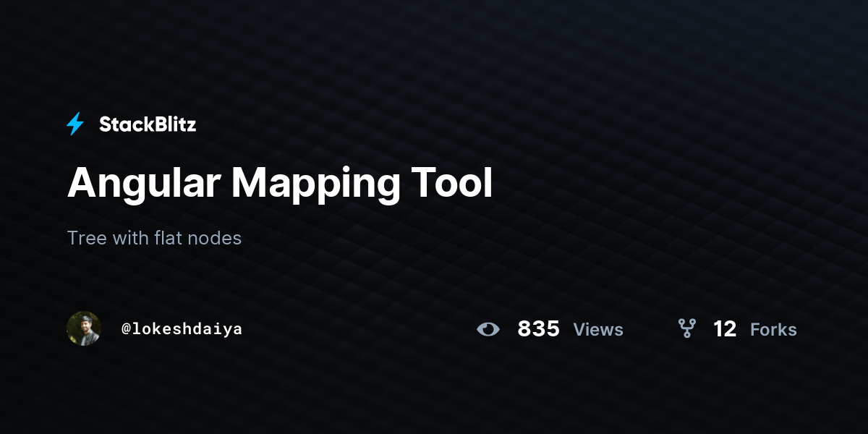
Task: Select the 12 forks count
Action: 725,329
